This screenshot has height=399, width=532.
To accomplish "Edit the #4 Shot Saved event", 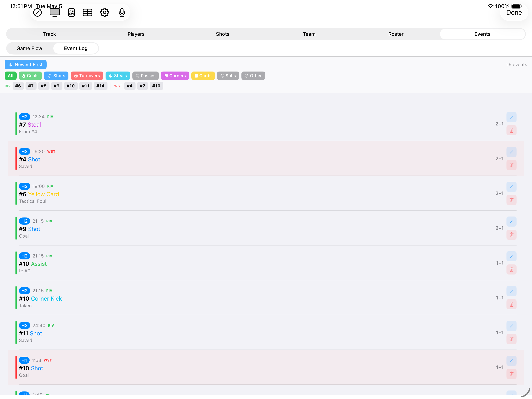I will point(511,152).
